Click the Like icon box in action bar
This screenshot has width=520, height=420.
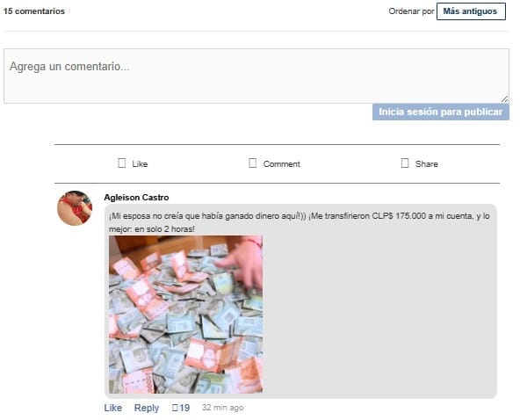tap(122, 163)
